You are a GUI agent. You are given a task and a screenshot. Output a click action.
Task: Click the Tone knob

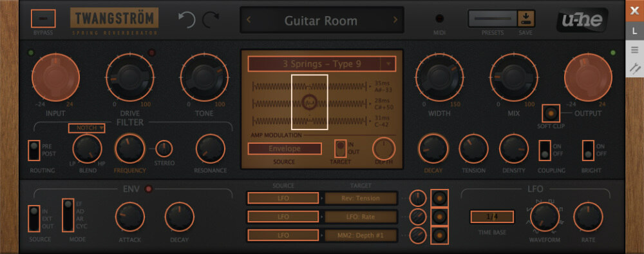(204, 77)
